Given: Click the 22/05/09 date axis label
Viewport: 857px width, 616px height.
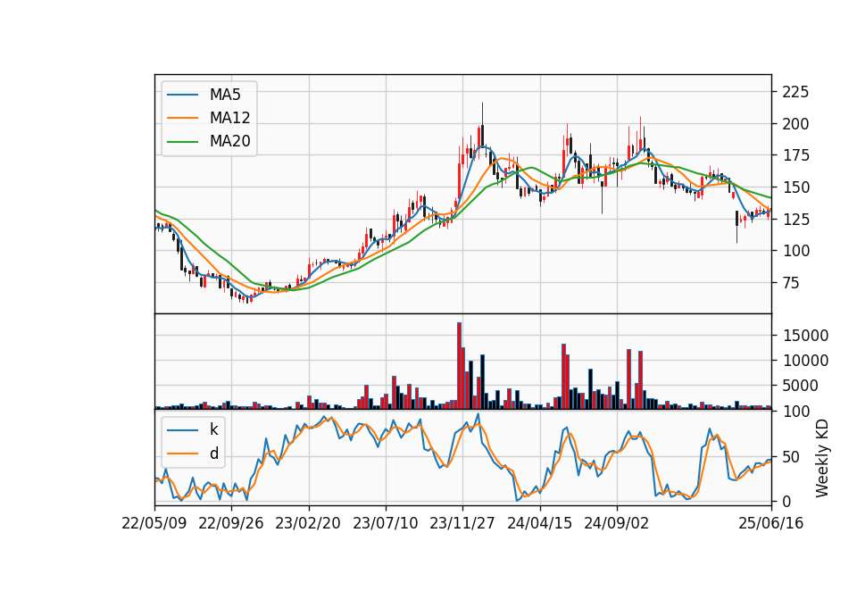Looking at the screenshot, I should point(154,523).
